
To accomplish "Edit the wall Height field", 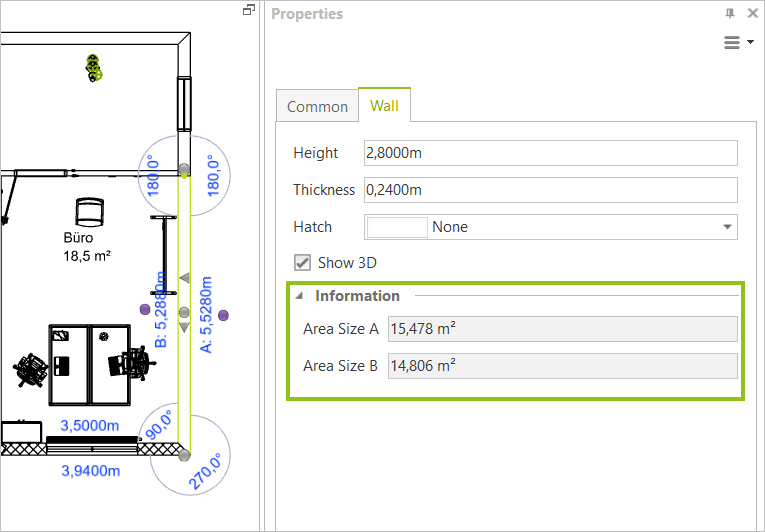I will 550,153.
